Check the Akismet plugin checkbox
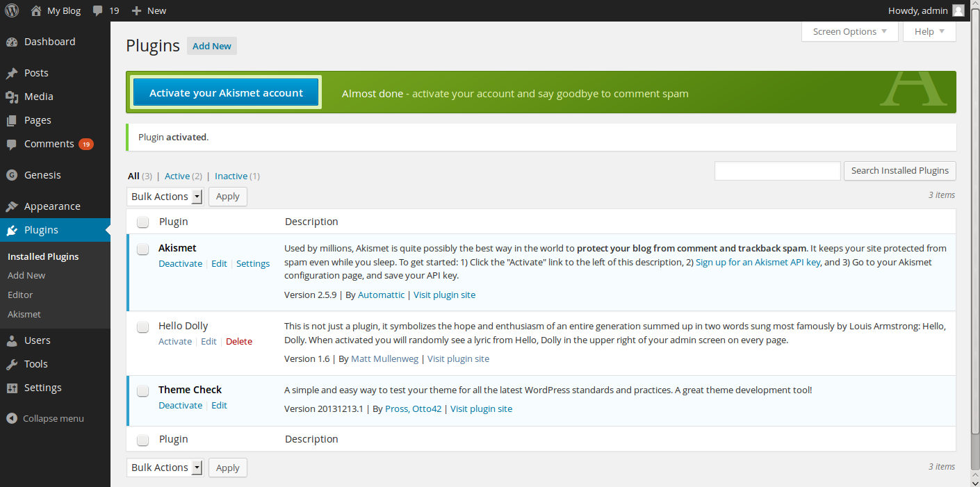This screenshot has height=487, width=980. point(142,249)
